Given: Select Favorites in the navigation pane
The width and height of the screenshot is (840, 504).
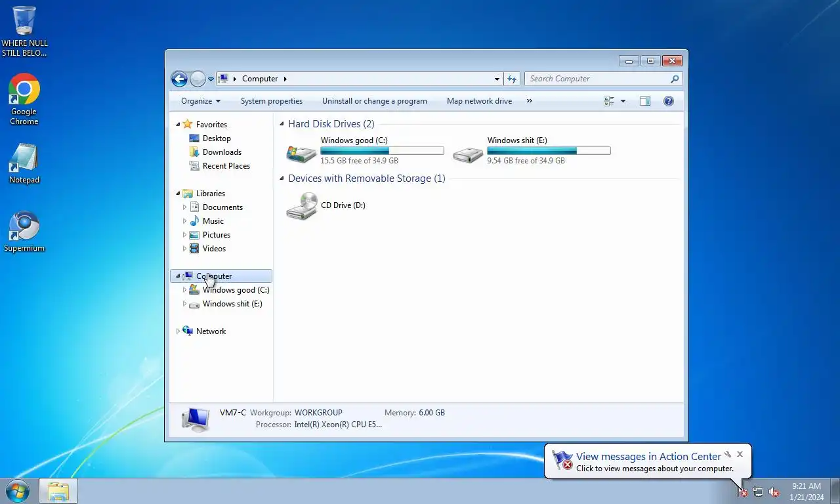Looking at the screenshot, I should 211,125.
